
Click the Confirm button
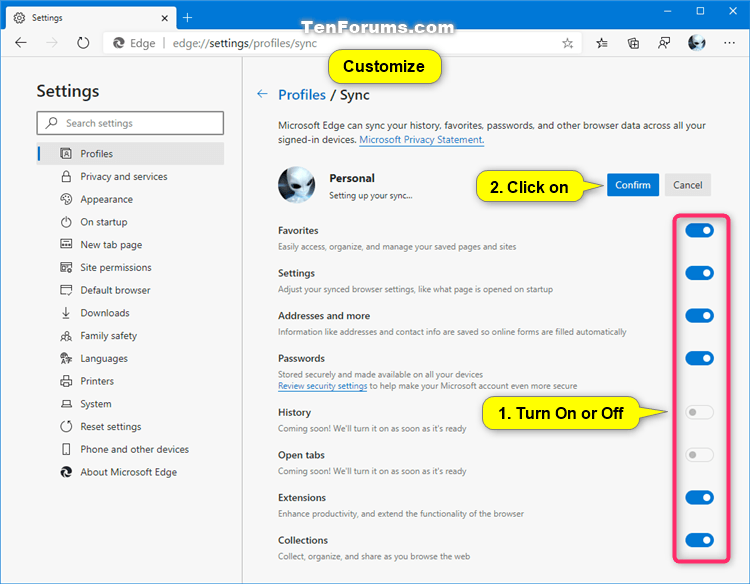632,185
